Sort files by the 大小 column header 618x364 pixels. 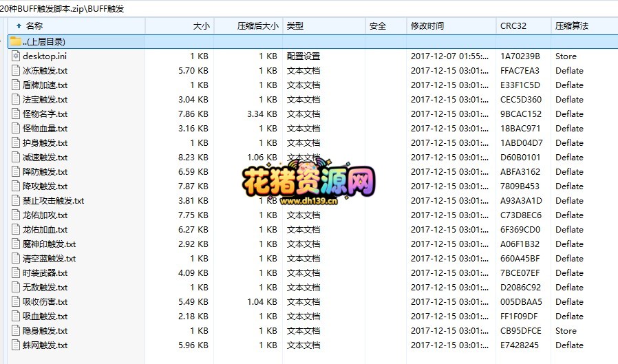(180, 26)
